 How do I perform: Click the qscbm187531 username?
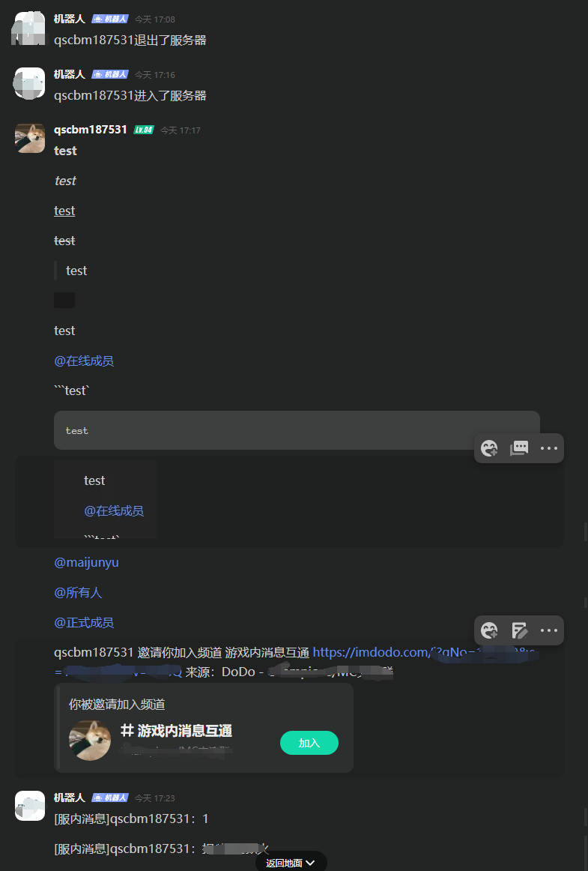click(91, 130)
